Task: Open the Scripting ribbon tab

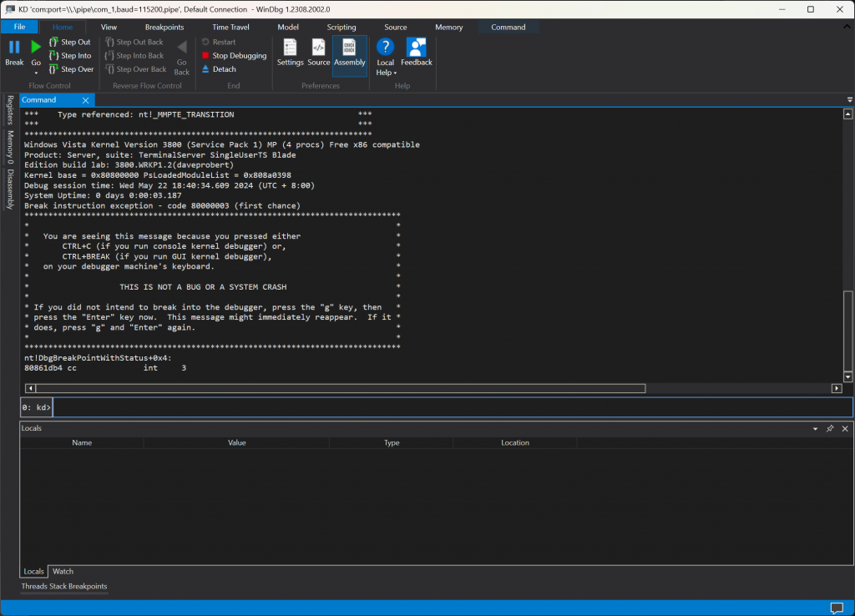Action: click(x=341, y=27)
